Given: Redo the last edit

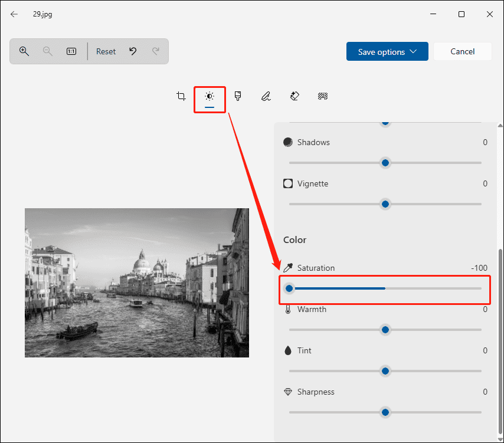Looking at the screenshot, I should point(155,51).
